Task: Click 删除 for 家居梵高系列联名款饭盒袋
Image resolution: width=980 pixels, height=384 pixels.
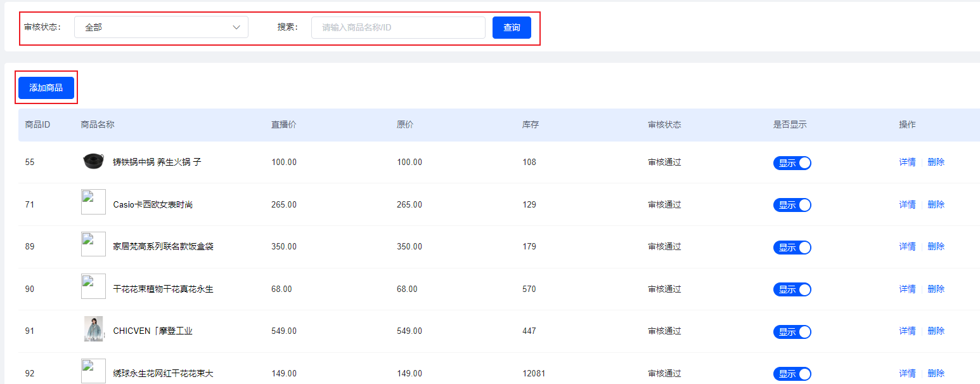Action: pyautogui.click(x=936, y=246)
